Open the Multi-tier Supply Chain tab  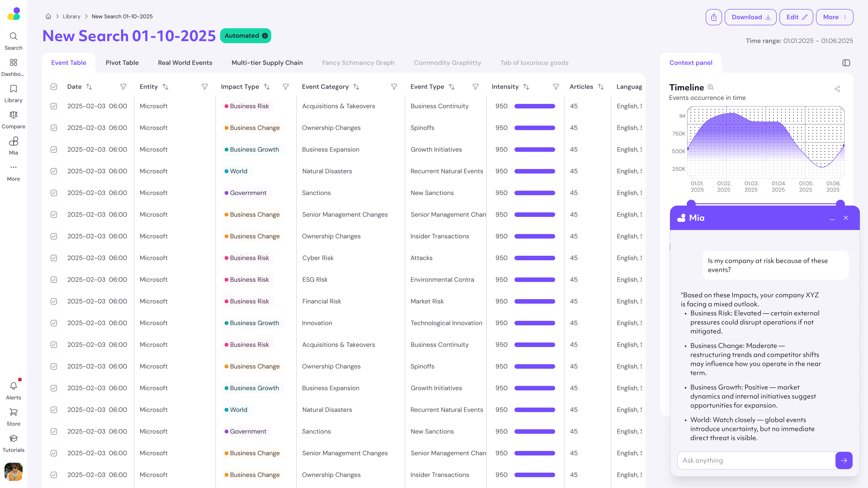267,63
